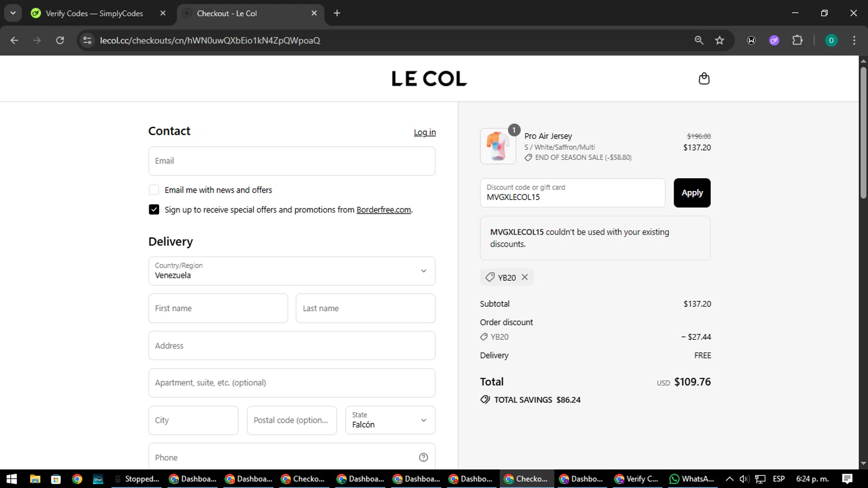Click the struck-through '$196.00' price
Image resolution: width=868 pixels, height=488 pixels.
tap(698, 137)
